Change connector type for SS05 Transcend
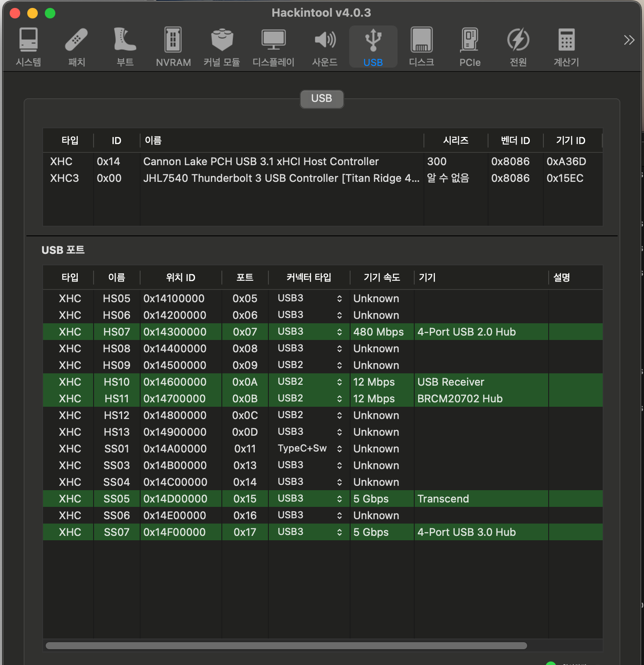 pos(309,499)
